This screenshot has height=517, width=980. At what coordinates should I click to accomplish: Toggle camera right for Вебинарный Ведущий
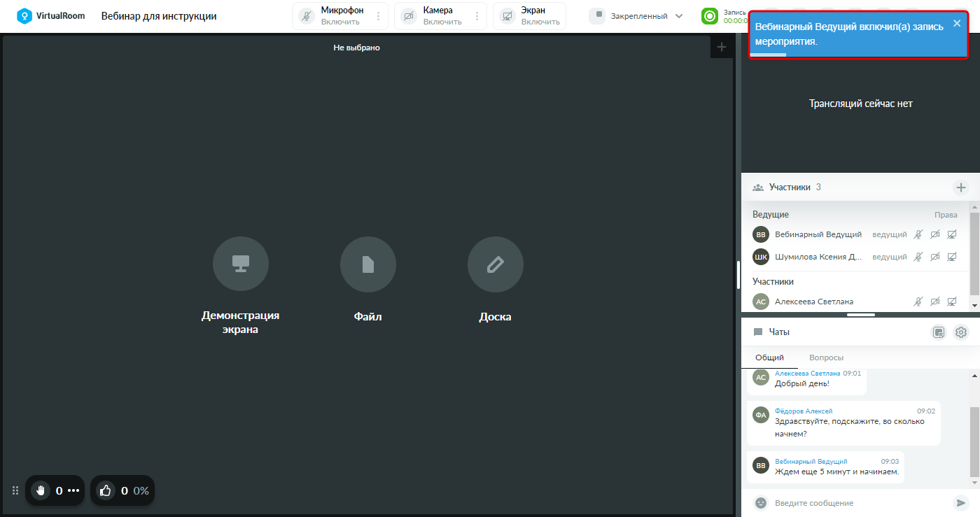[935, 234]
